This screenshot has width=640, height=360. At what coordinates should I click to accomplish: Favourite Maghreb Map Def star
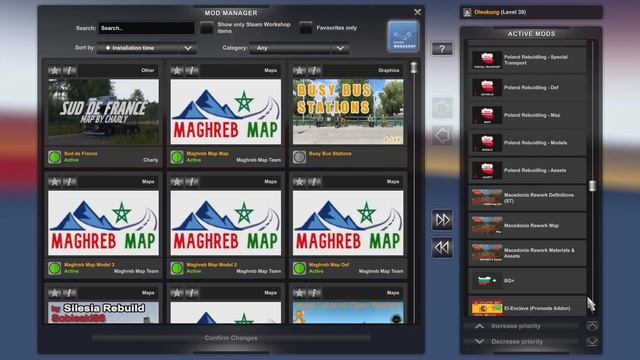coord(300,181)
